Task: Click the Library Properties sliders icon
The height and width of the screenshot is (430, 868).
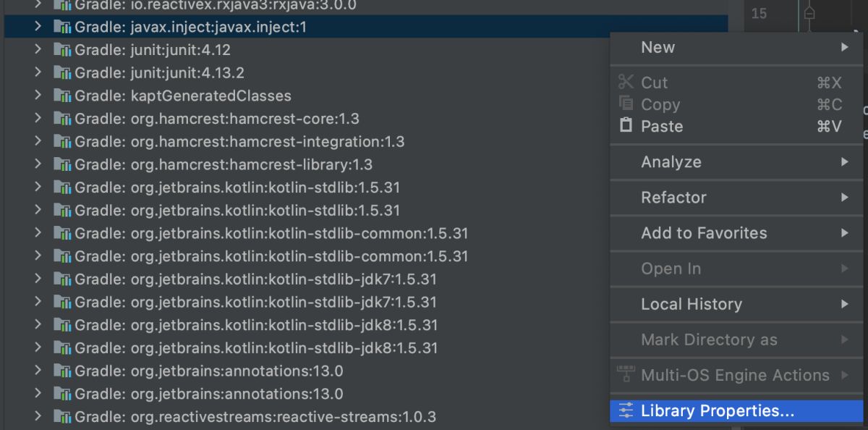Action: [626, 411]
